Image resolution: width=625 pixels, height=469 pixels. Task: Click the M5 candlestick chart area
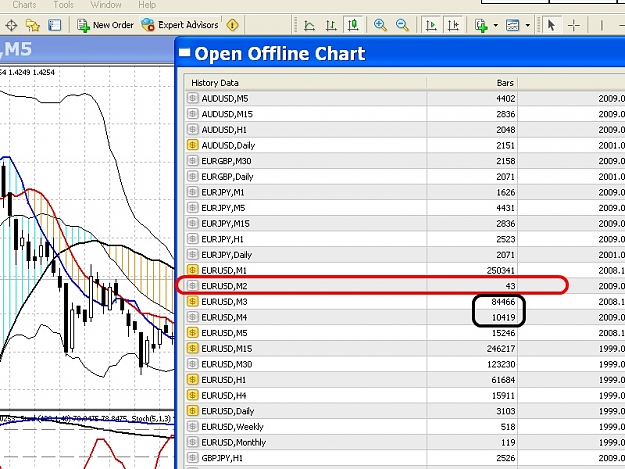87,237
